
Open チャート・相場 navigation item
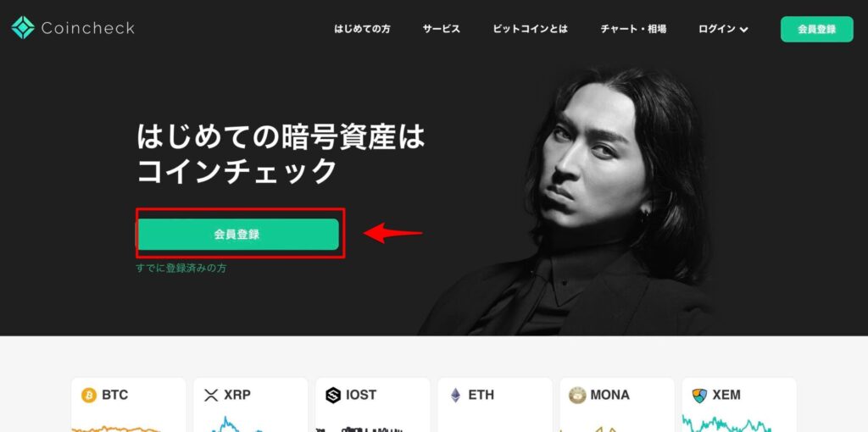point(633,29)
